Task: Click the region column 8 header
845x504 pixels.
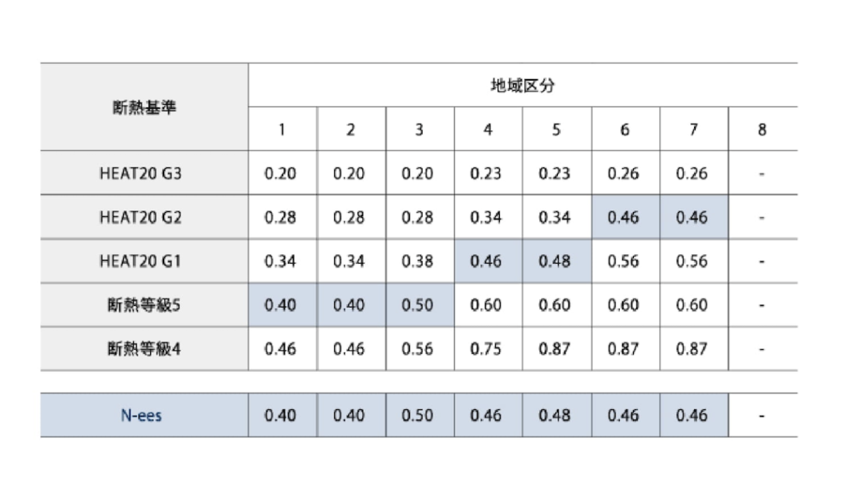Action: (762, 130)
